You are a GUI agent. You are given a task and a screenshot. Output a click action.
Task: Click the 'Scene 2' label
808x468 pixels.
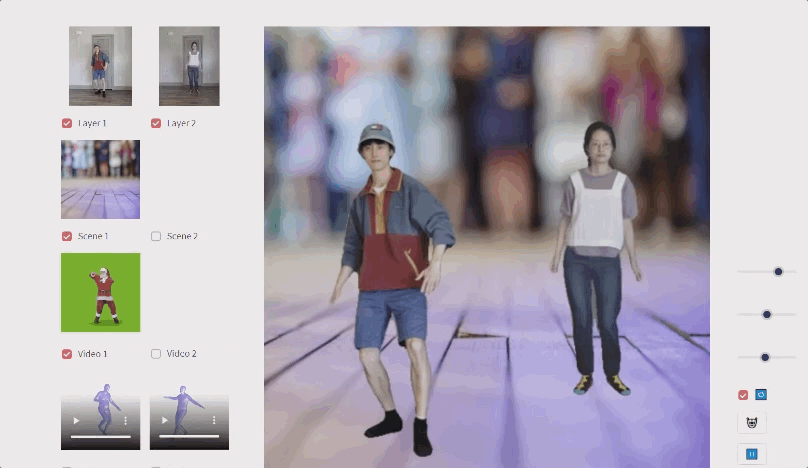pos(182,236)
